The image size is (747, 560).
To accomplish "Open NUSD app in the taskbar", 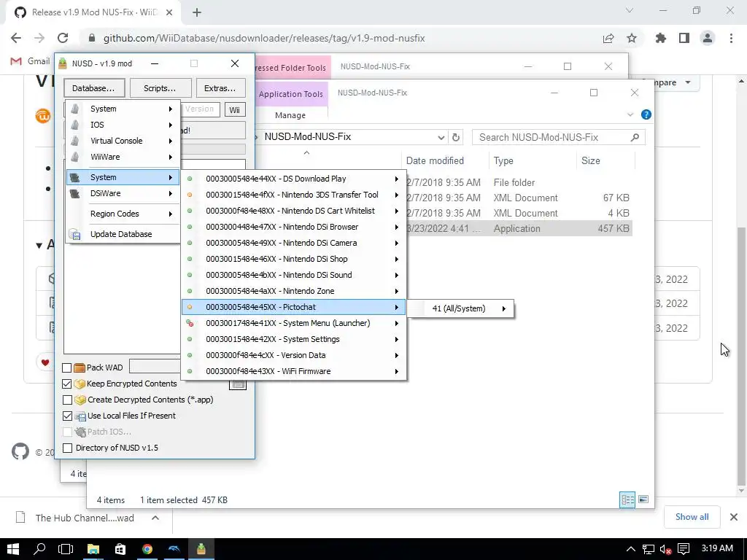I will click(x=201, y=549).
